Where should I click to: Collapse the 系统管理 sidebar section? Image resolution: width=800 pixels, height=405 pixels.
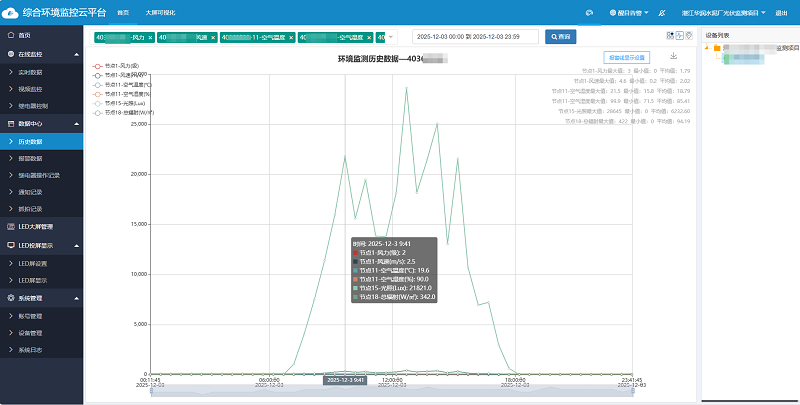pos(76,298)
